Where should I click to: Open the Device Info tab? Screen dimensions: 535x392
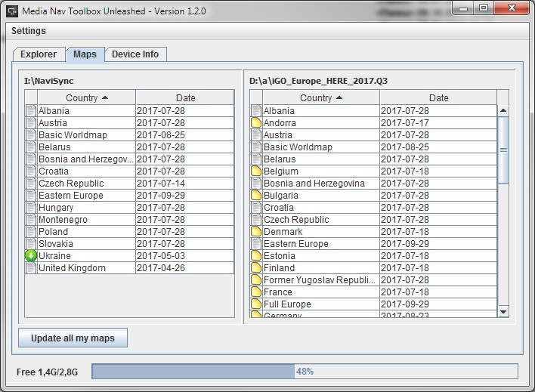(135, 54)
